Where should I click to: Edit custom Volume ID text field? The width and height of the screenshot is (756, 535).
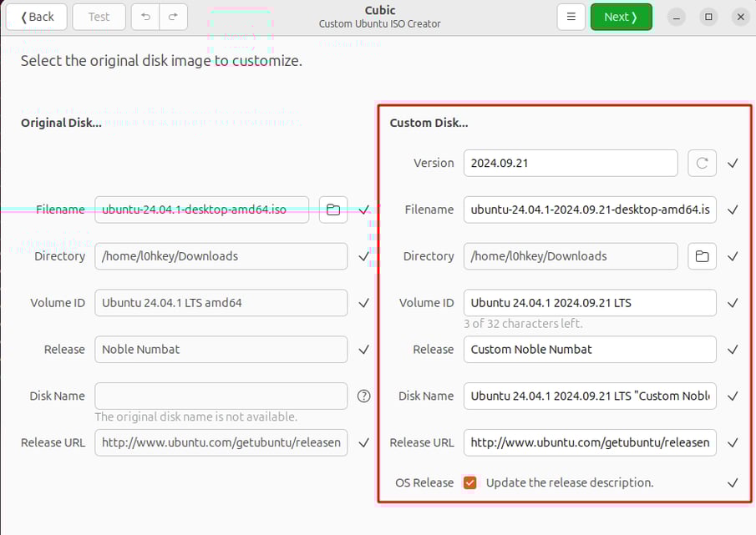pos(590,303)
